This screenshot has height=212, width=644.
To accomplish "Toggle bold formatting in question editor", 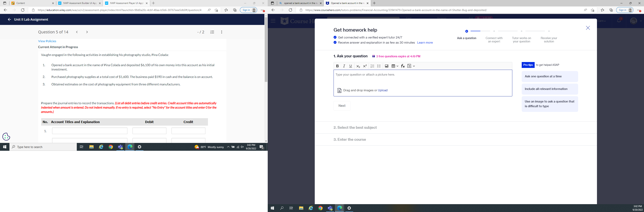I will [337, 66].
